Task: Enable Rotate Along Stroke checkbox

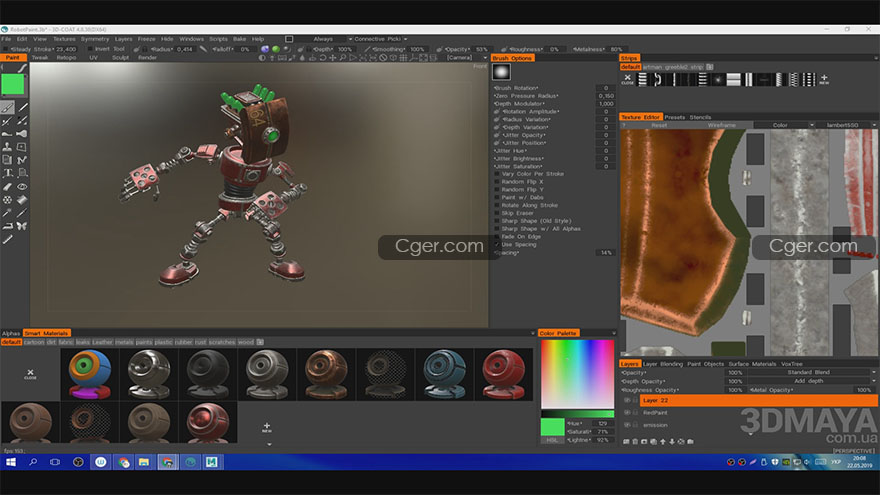Action: (497, 205)
